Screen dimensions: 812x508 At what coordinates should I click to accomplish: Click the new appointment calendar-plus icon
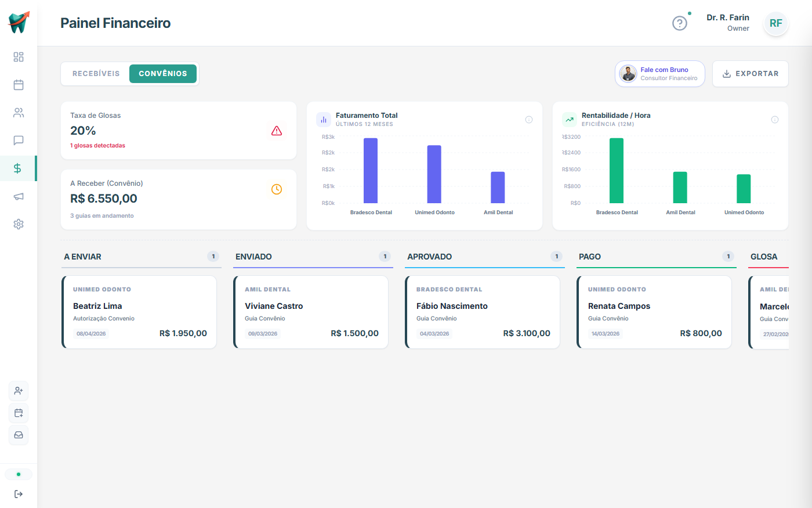pyautogui.click(x=19, y=413)
